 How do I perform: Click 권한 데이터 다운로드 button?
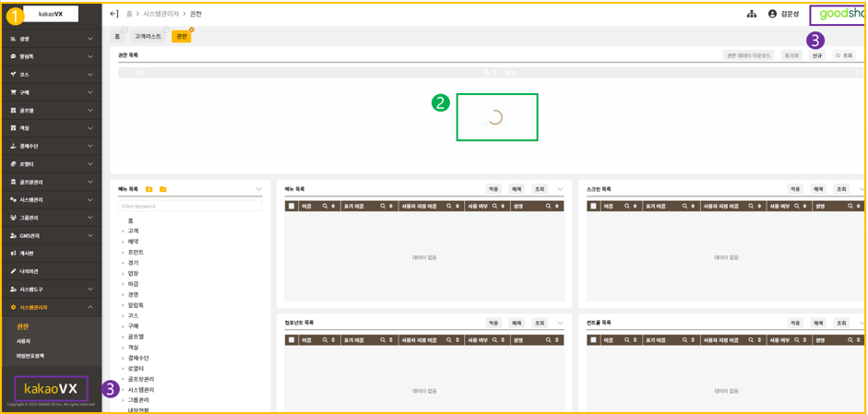coord(748,55)
